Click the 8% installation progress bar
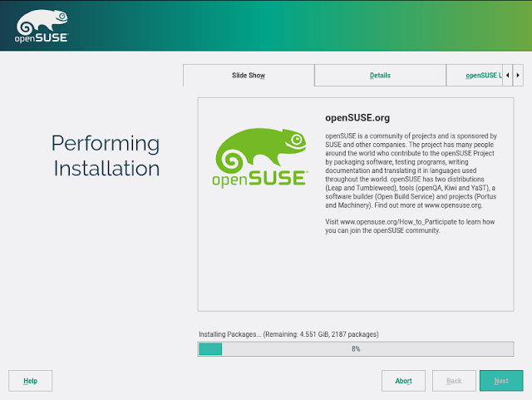 (356, 349)
